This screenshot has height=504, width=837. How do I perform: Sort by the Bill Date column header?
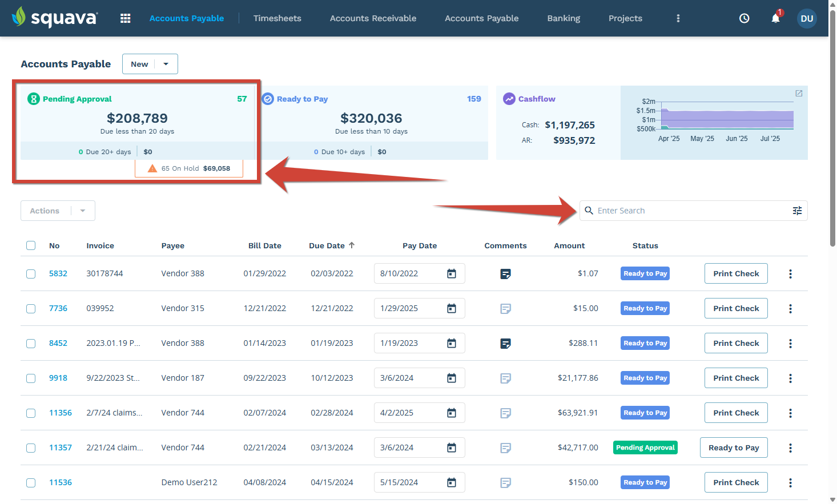coord(265,245)
